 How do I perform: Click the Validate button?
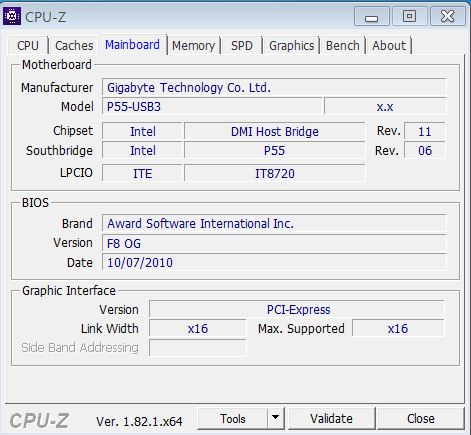(x=331, y=419)
